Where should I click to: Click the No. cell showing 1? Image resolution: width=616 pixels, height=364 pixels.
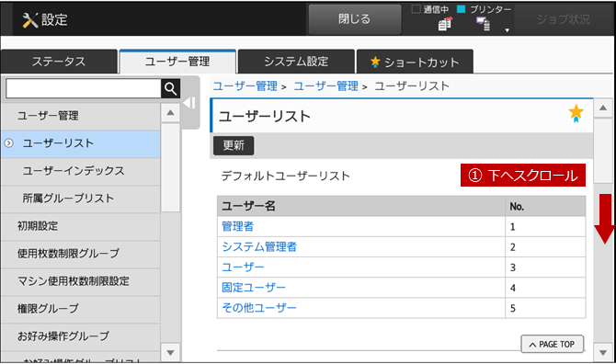pos(545,226)
